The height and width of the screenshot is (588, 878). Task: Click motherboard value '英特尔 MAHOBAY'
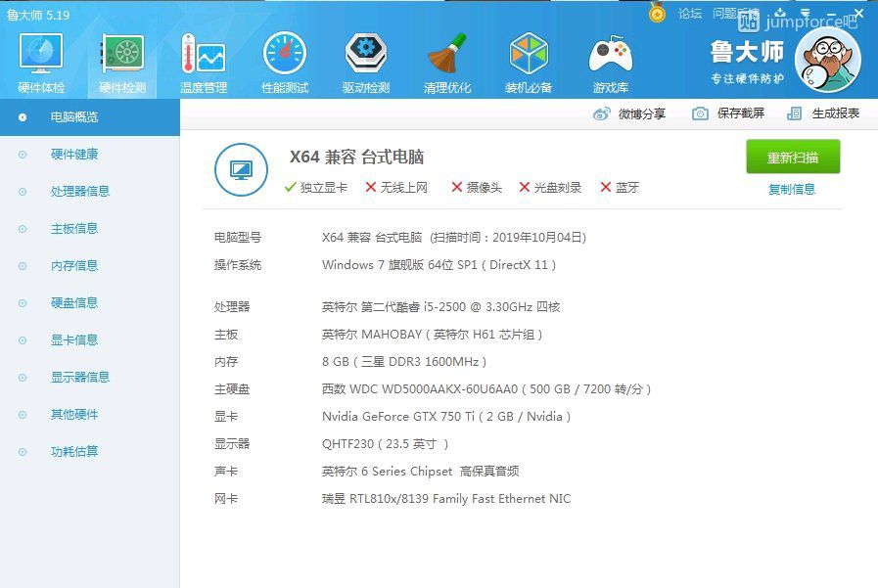tap(372, 335)
